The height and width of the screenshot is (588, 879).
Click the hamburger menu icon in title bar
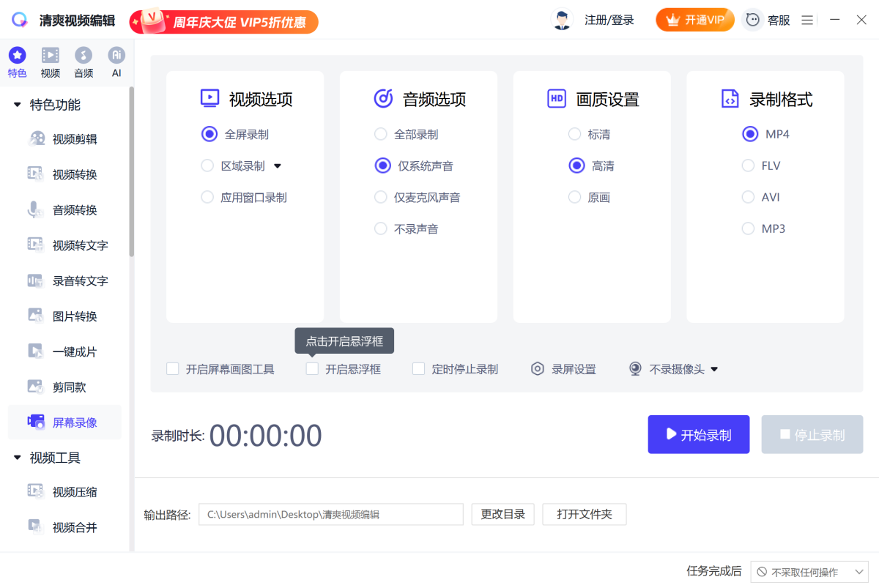click(807, 21)
